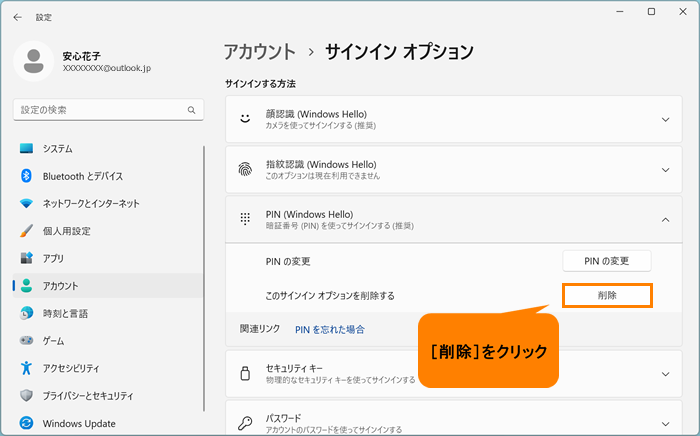Click the 指紋認識 (Windows Hello) title text
The height and width of the screenshot is (436, 700).
(321, 165)
